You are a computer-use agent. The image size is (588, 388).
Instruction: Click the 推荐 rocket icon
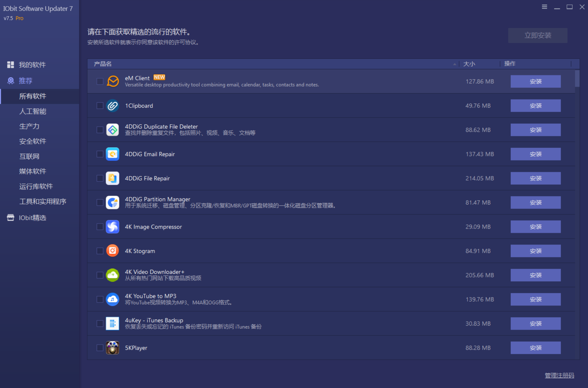pyautogui.click(x=11, y=81)
